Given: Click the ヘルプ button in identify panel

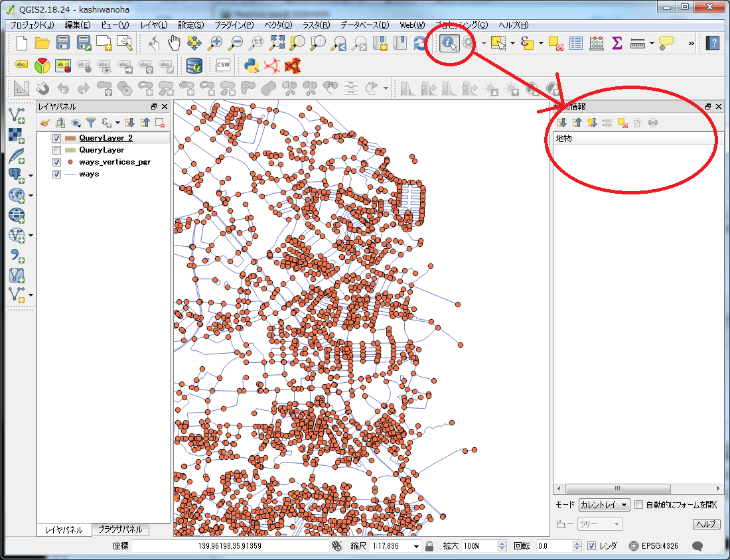Looking at the screenshot, I should click(706, 524).
